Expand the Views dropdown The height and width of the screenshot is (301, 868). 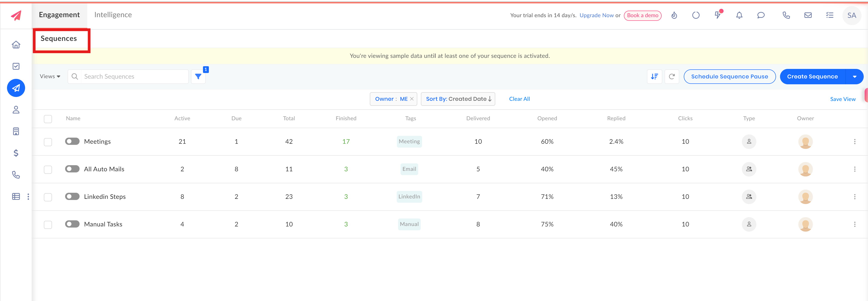(50, 76)
